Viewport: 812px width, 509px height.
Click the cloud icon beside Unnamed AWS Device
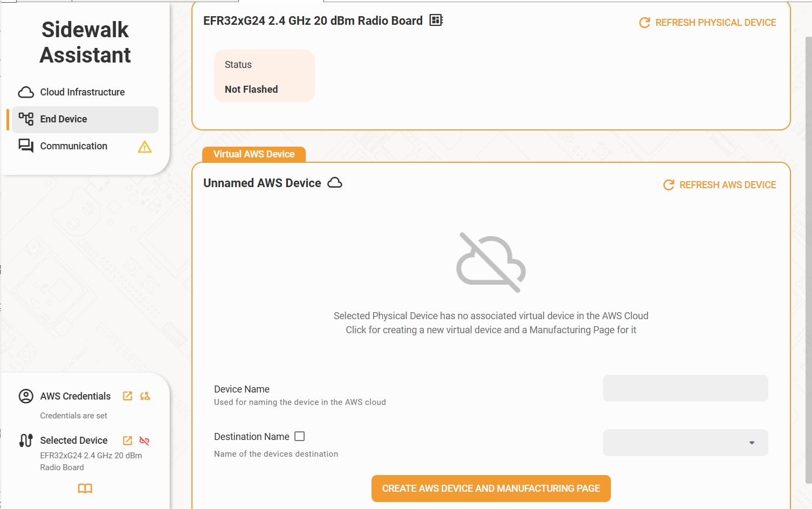pyautogui.click(x=335, y=183)
